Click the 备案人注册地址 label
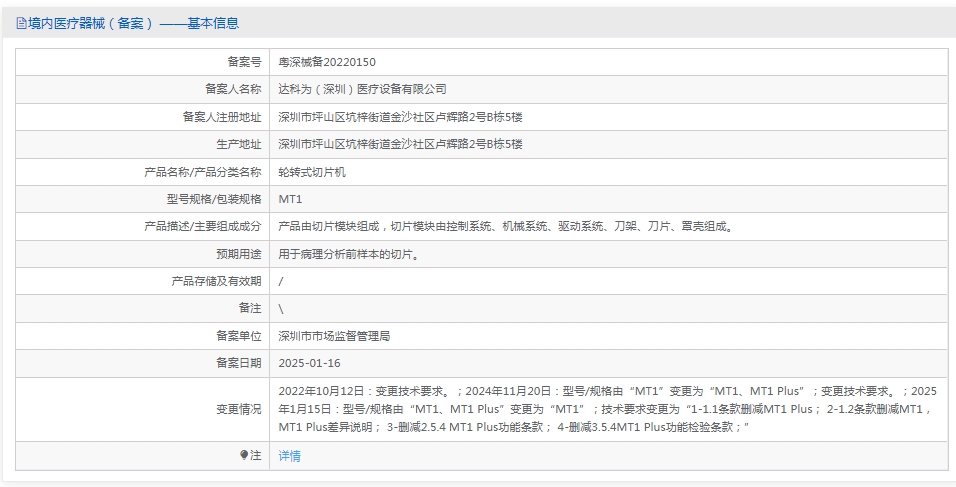 [x=222, y=117]
